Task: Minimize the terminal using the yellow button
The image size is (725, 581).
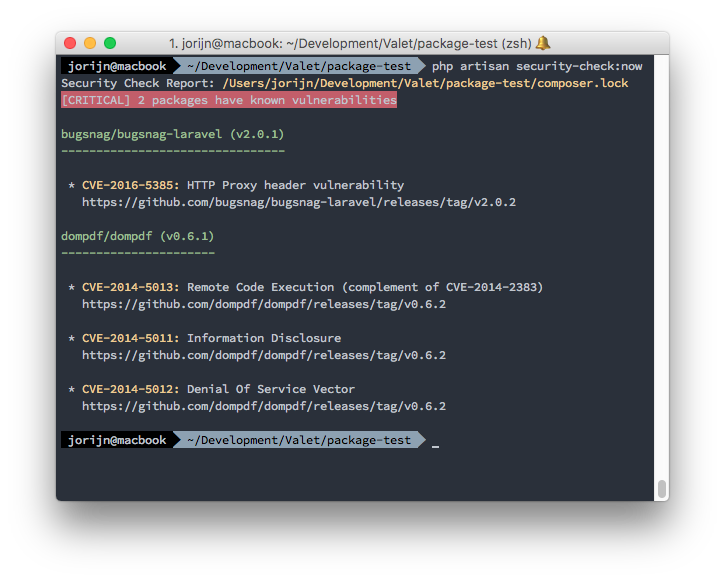Action: click(90, 43)
